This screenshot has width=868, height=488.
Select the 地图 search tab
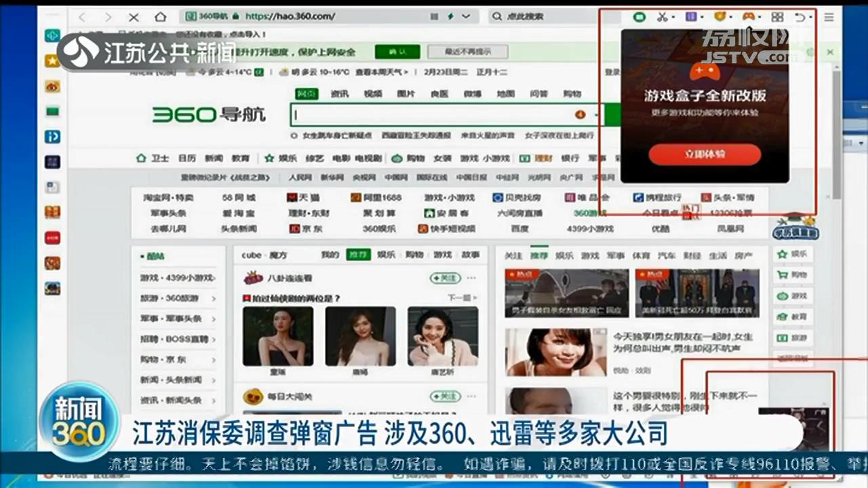506,94
